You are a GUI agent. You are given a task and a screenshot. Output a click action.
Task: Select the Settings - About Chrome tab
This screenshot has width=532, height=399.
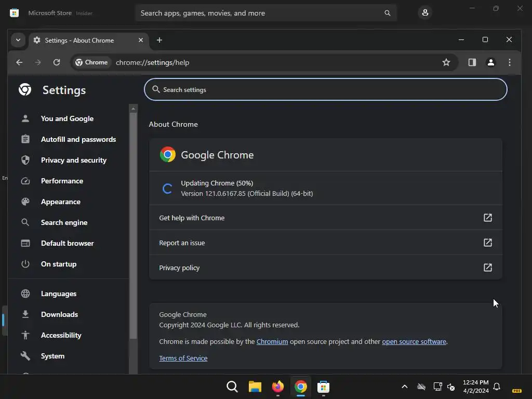[x=88, y=41]
